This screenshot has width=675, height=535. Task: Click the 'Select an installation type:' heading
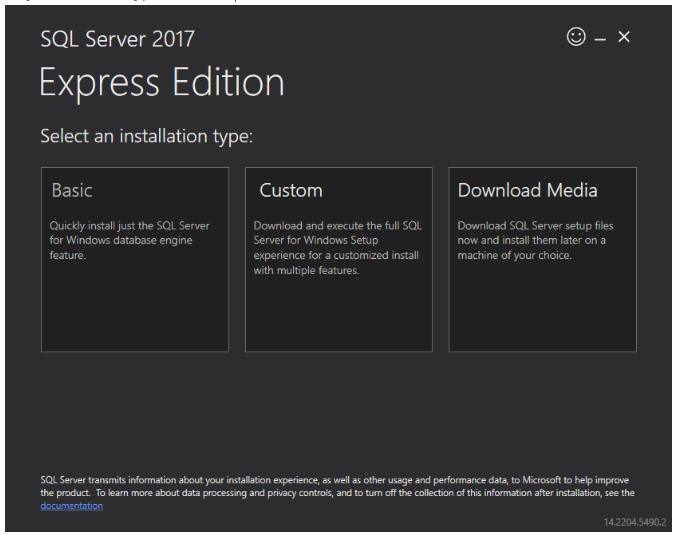[x=146, y=136]
